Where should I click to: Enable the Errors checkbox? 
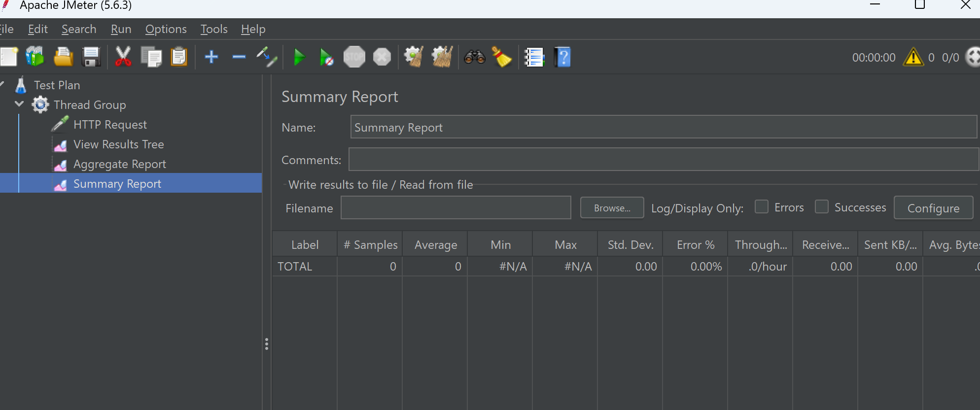[x=762, y=206]
